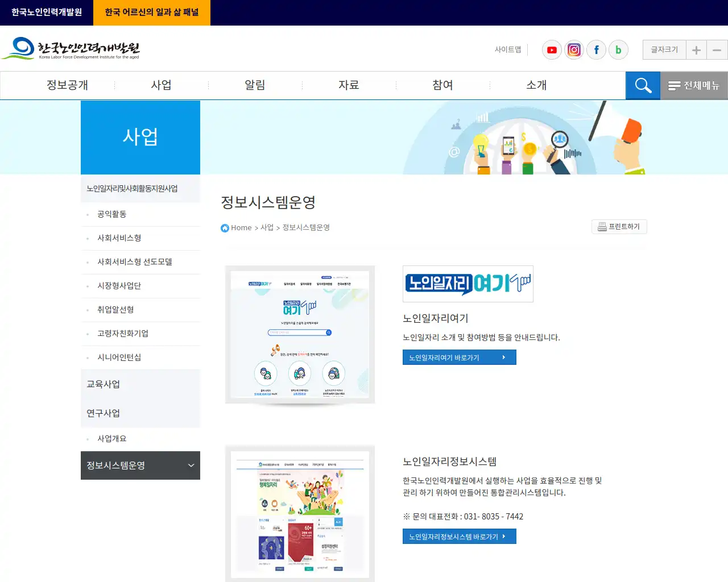Increase font size with plus button
This screenshot has width=728, height=582.
pos(696,50)
